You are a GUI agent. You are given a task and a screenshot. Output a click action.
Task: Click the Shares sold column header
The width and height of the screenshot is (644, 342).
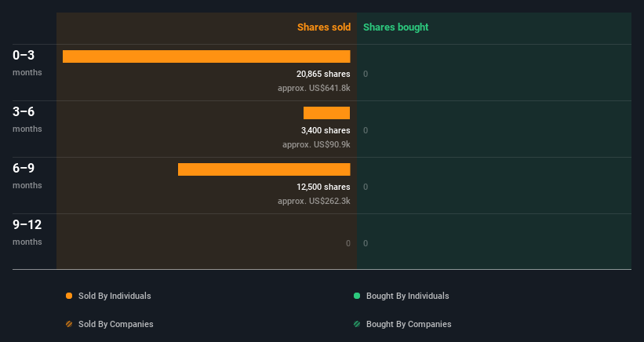[x=324, y=27]
